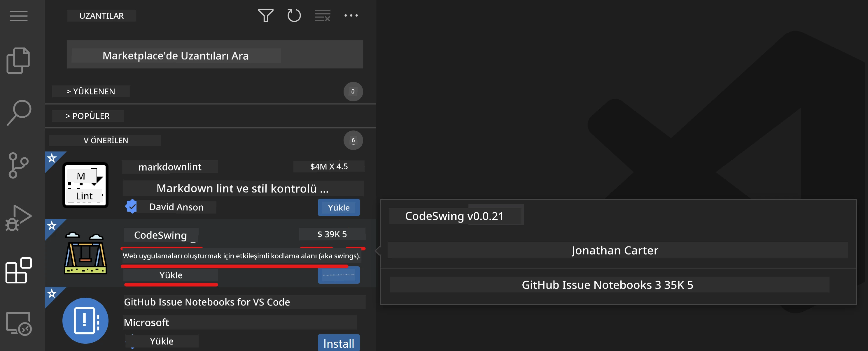Click the ÖNERİLEN count badge showing 6
868x351 pixels.
tap(353, 140)
